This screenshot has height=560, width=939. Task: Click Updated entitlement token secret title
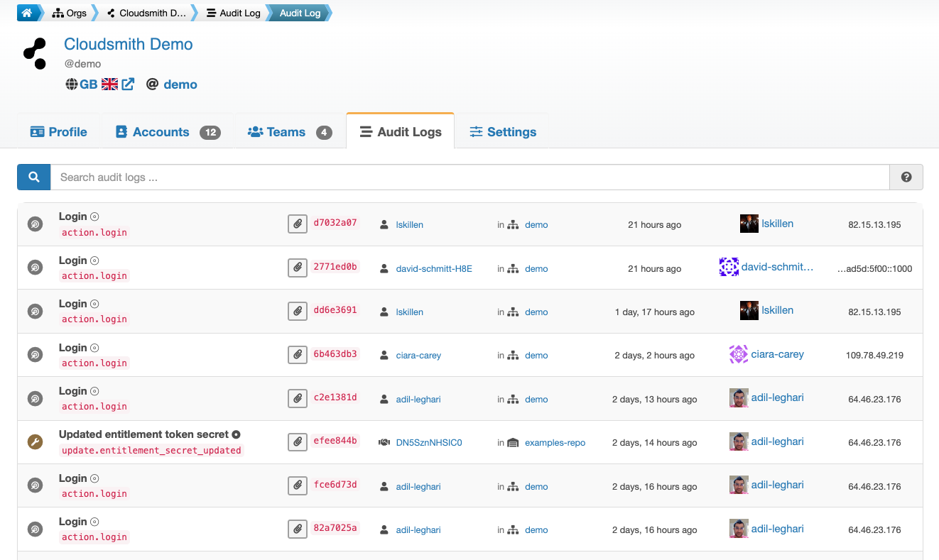tap(143, 434)
